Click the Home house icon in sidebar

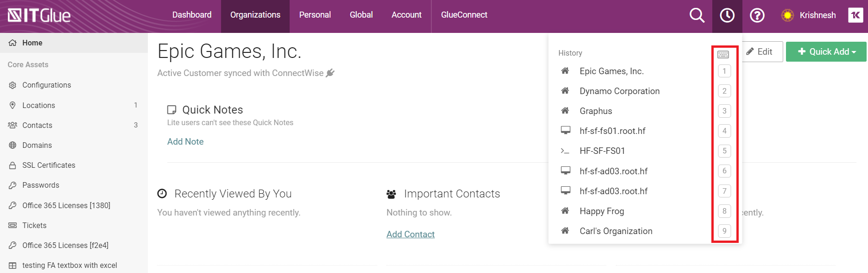[13, 43]
